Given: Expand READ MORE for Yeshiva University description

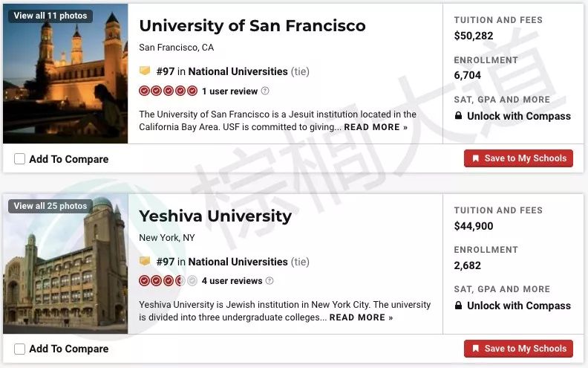Looking at the screenshot, I should pos(361,317).
